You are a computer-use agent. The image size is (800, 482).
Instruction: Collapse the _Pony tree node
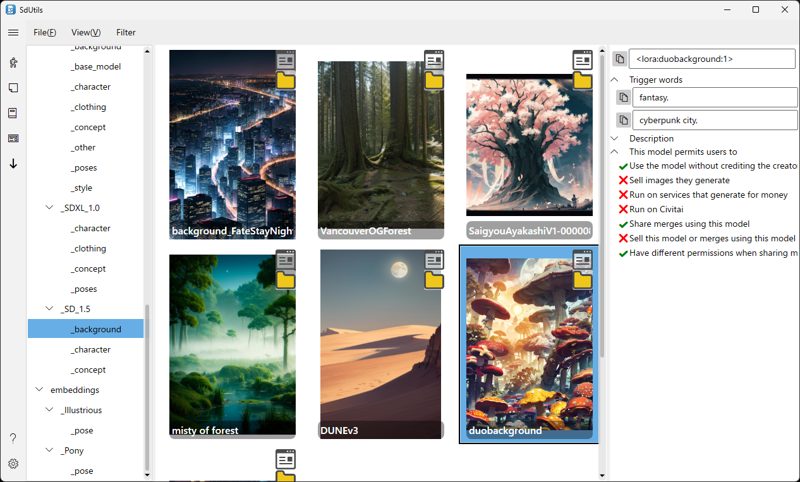[x=49, y=450]
